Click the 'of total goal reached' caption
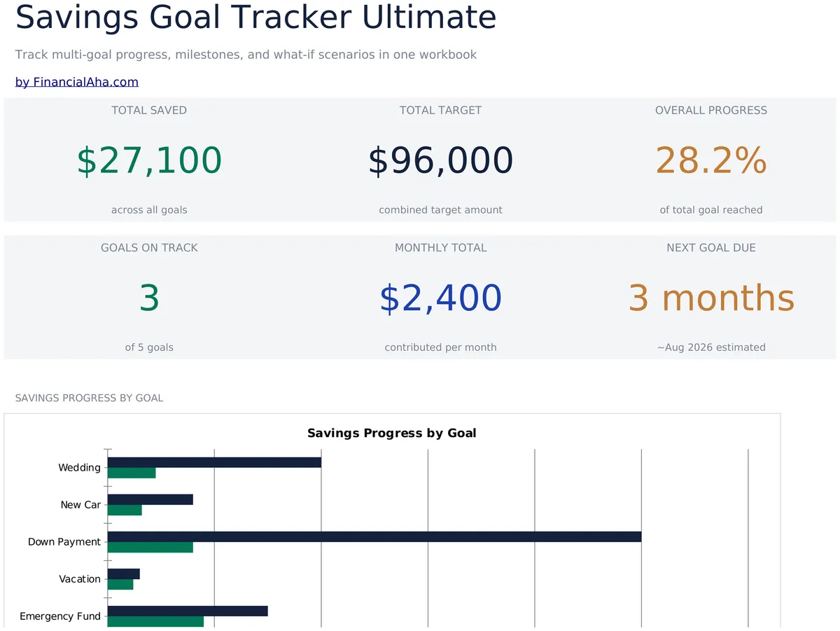This screenshot has width=840, height=631. pyautogui.click(x=711, y=210)
